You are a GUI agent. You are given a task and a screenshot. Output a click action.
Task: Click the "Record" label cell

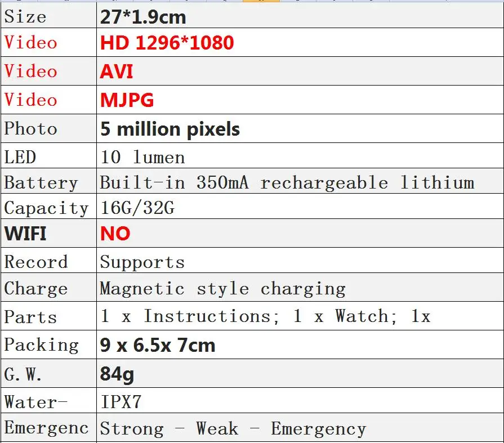point(48,260)
